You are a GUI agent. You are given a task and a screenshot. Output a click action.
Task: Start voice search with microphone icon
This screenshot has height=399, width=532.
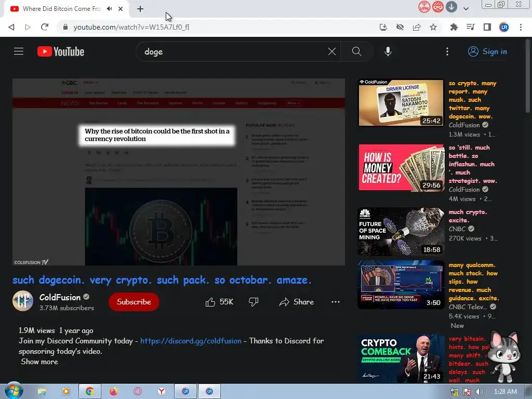tap(388, 51)
